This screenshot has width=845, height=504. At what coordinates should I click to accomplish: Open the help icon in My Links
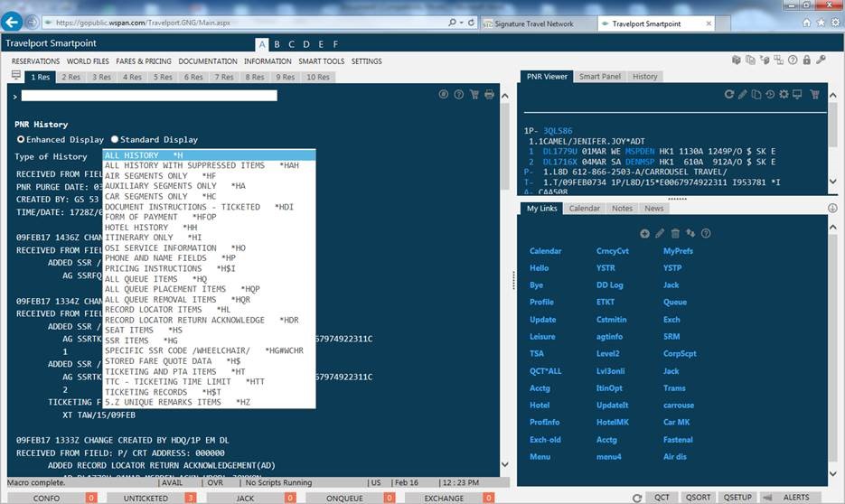pyautogui.click(x=706, y=233)
